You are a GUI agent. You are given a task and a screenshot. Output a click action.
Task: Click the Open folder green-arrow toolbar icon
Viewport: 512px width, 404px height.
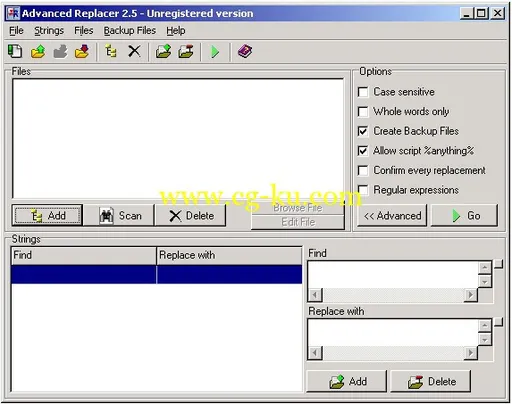(x=38, y=52)
